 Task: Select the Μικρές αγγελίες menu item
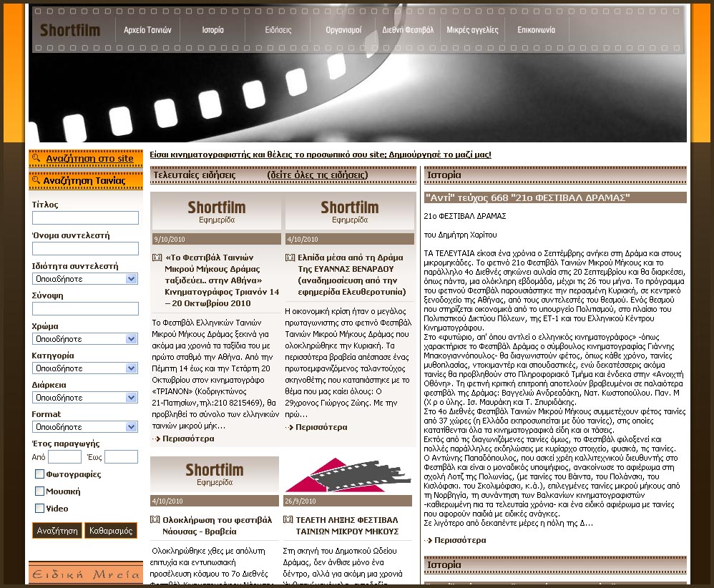point(473,30)
